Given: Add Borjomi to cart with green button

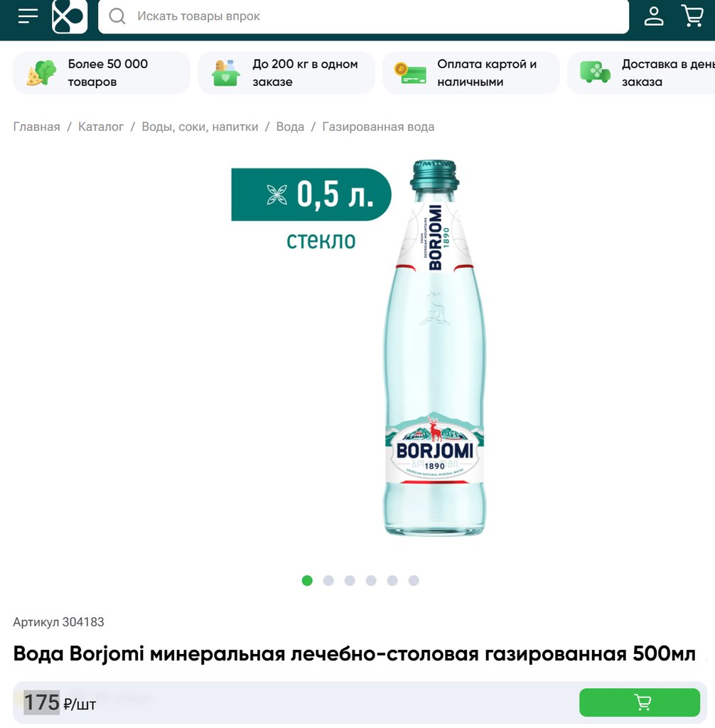Looking at the screenshot, I should click(640, 702).
